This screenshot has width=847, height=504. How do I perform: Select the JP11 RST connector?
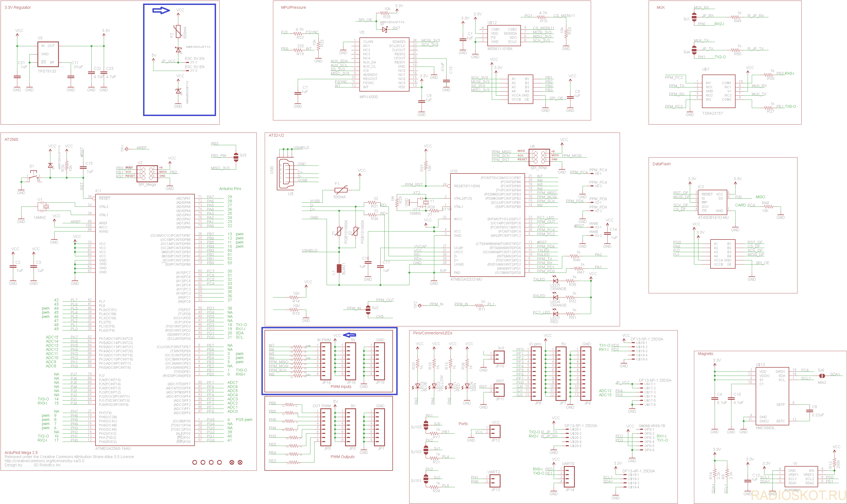point(499,390)
